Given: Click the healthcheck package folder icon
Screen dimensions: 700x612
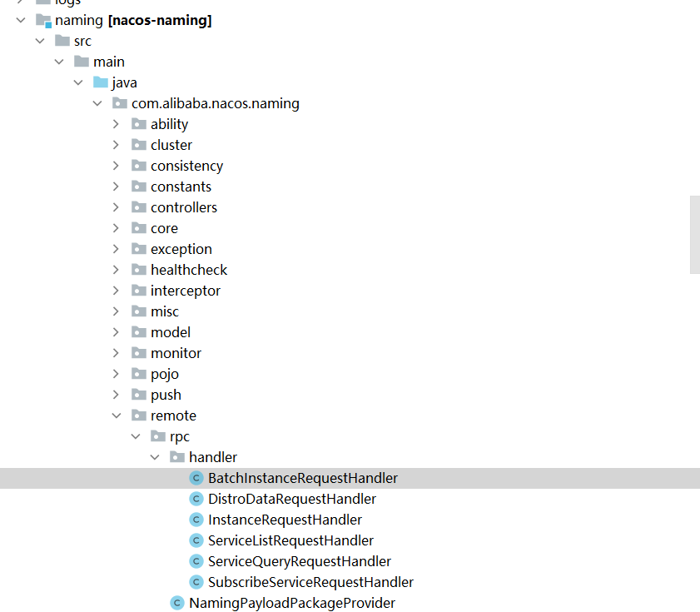Looking at the screenshot, I should (138, 269).
